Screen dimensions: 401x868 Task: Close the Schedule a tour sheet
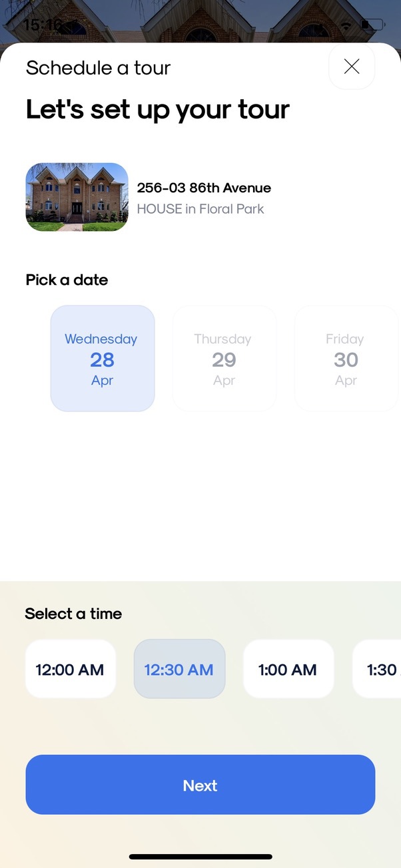point(352,67)
